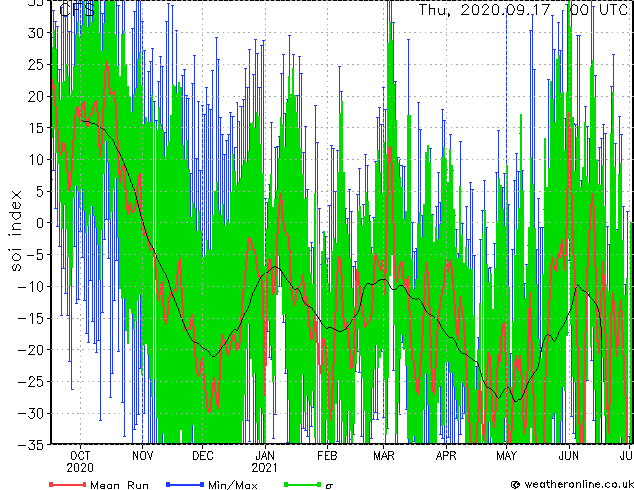Click the y-axis value -35

tap(31, 445)
